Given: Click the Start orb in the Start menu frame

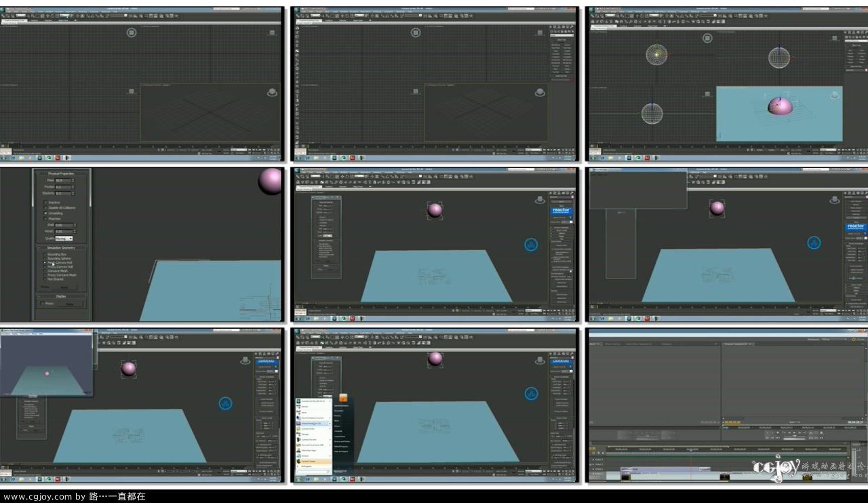Looking at the screenshot, I should point(298,479).
